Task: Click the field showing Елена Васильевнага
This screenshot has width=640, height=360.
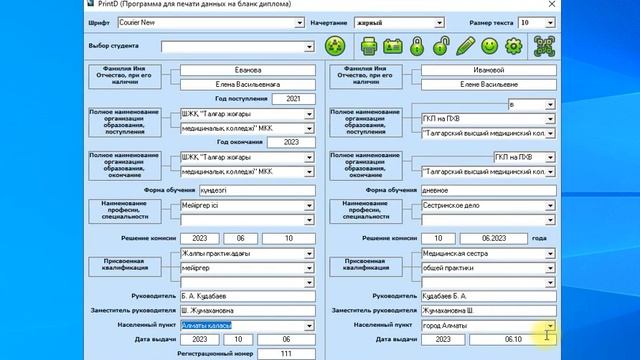Action: (248, 84)
